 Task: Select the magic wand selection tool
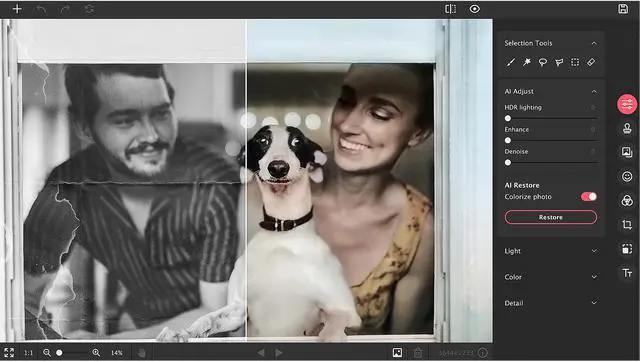point(527,62)
